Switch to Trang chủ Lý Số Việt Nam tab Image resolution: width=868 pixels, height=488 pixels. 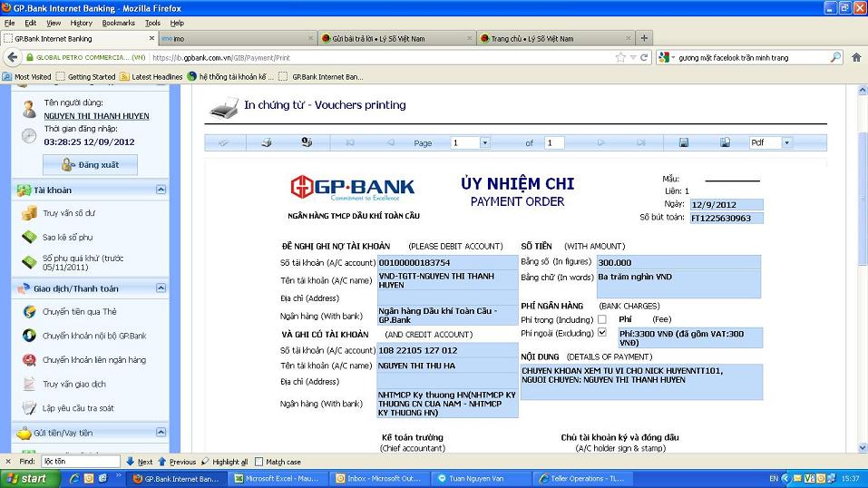(x=555, y=38)
